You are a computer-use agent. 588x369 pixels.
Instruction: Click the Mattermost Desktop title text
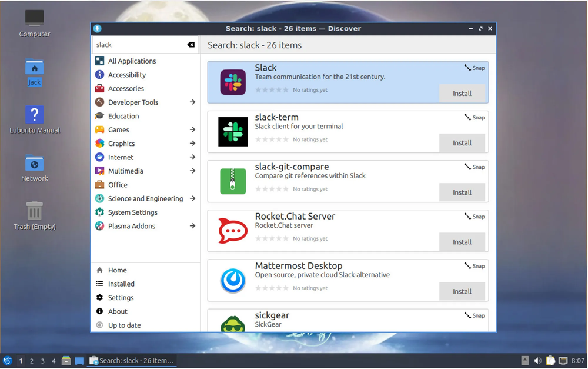click(x=299, y=266)
